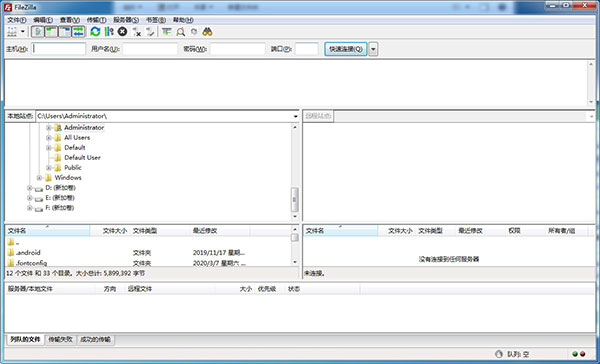Sort local files by 文件大小 column

[x=110, y=231]
